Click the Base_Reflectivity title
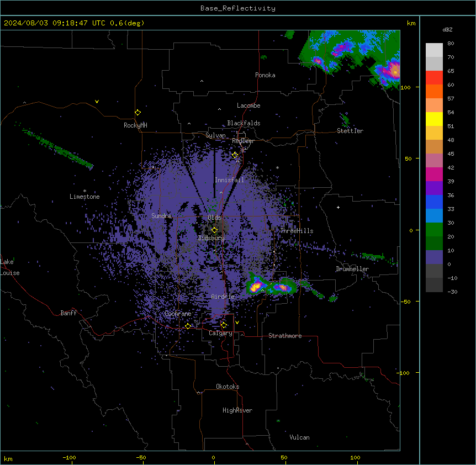 click(238, 8)
